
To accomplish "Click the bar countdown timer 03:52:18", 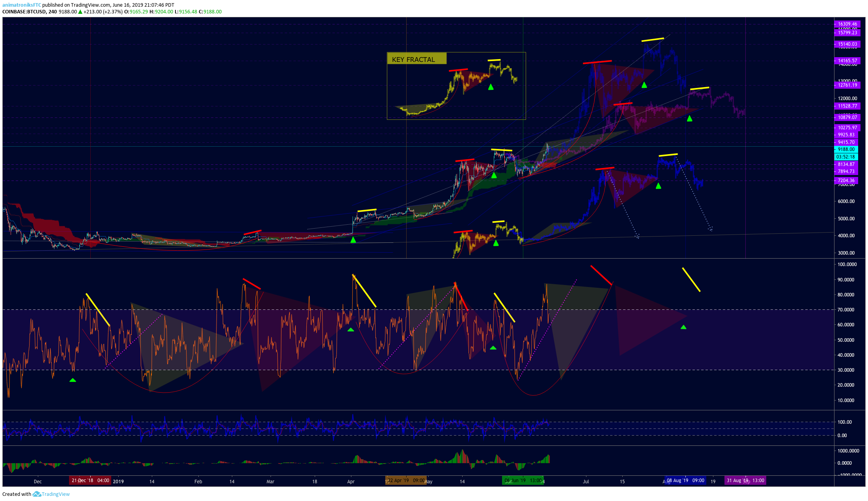I will pyautogui.click(x=846, y=157).
